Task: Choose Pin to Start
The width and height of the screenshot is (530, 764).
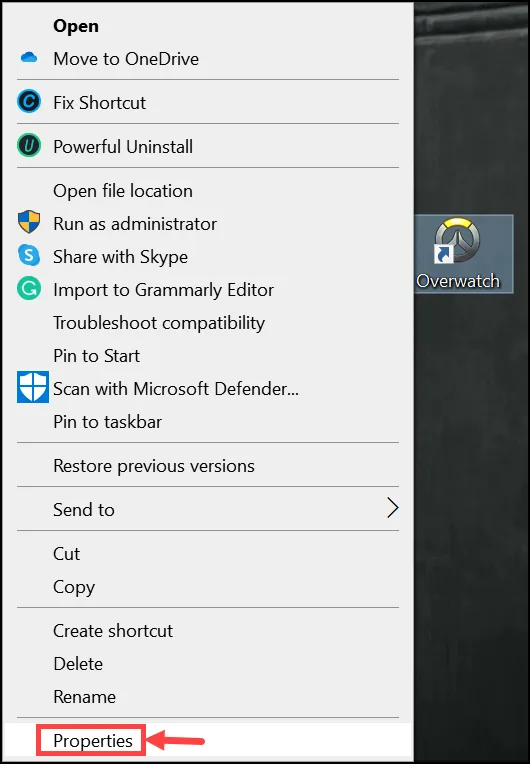Action: pyautogui.click(x=208, y=356)
